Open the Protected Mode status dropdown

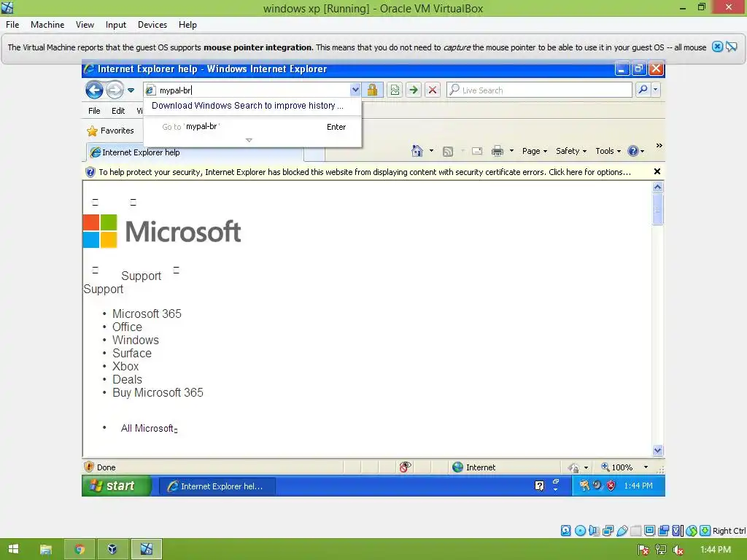[586, 467]
